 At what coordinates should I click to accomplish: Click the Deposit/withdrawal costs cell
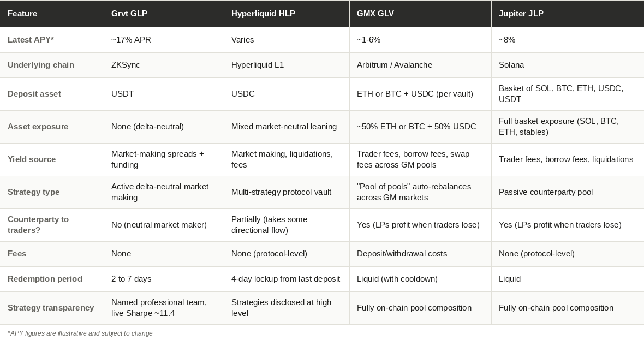point(421,254)
